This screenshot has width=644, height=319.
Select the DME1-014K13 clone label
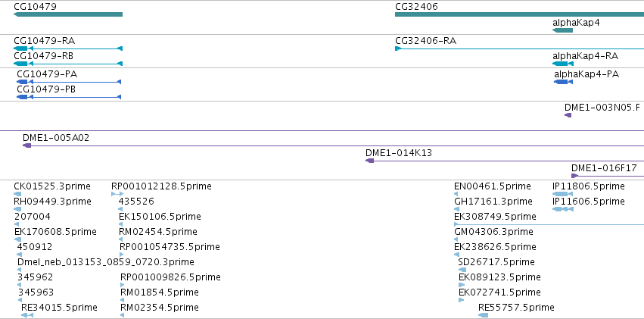(x=398, y=153)
